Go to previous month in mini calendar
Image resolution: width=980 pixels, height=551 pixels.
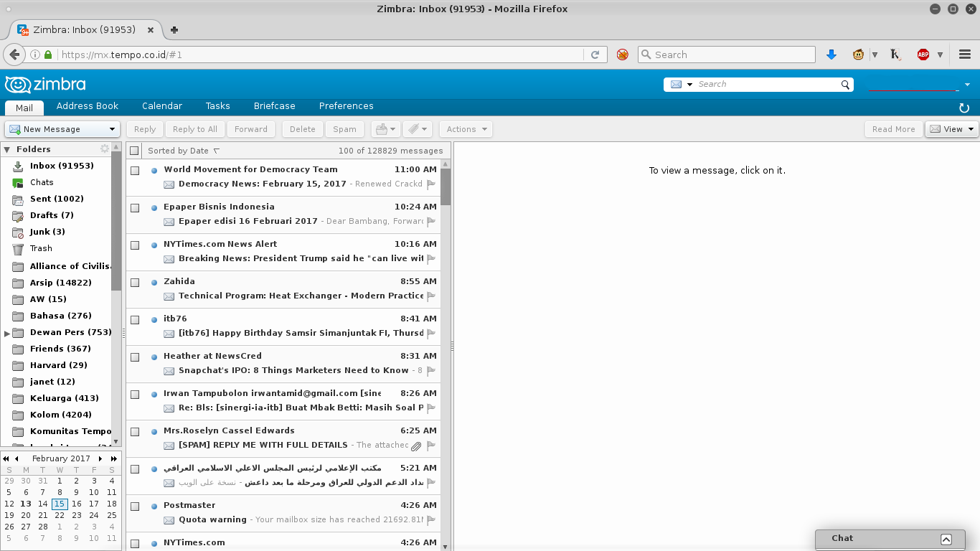[17, 458]
